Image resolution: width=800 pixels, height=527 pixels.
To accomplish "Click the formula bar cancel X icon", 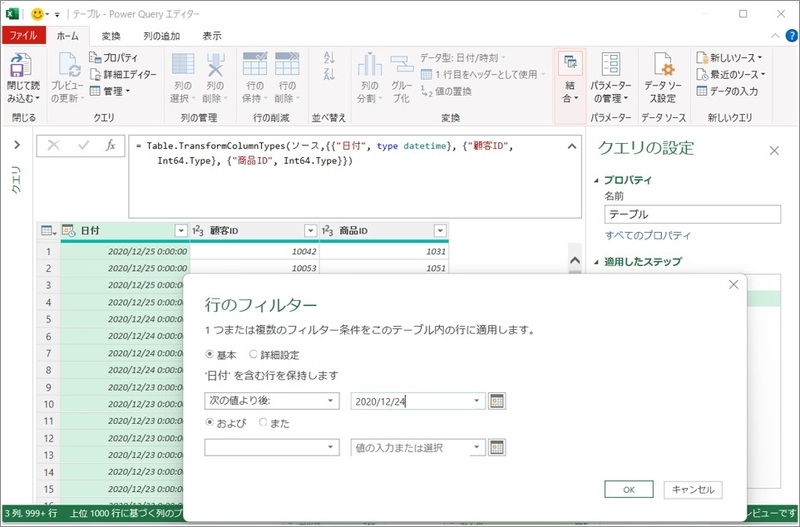I will click(x=53, y=146).
